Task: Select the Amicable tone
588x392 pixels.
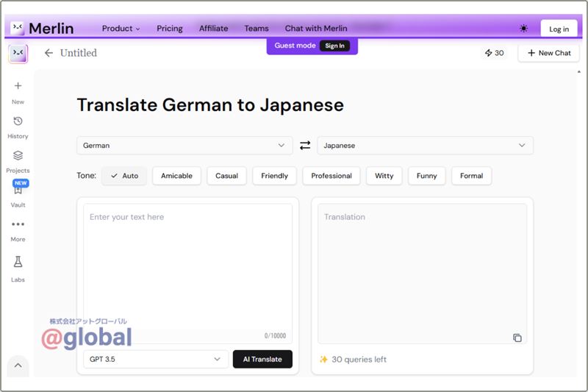Action: pyautogui.click(x=176, y=176)
